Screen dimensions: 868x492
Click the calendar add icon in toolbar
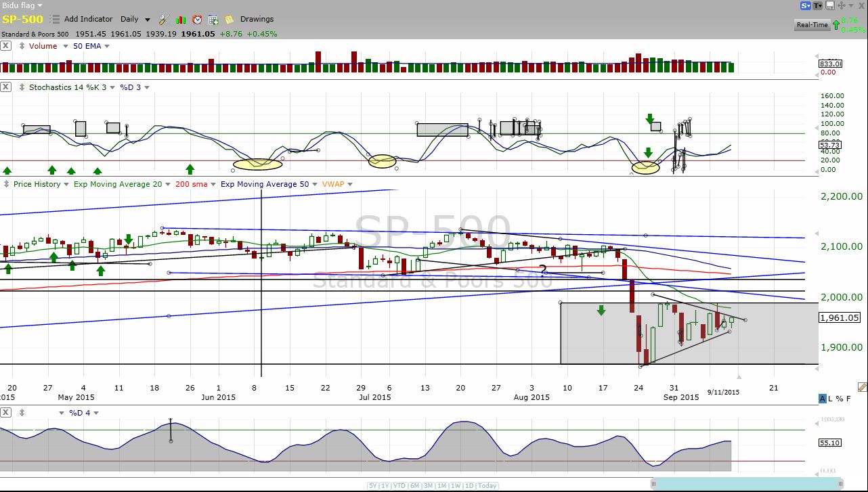213,20
